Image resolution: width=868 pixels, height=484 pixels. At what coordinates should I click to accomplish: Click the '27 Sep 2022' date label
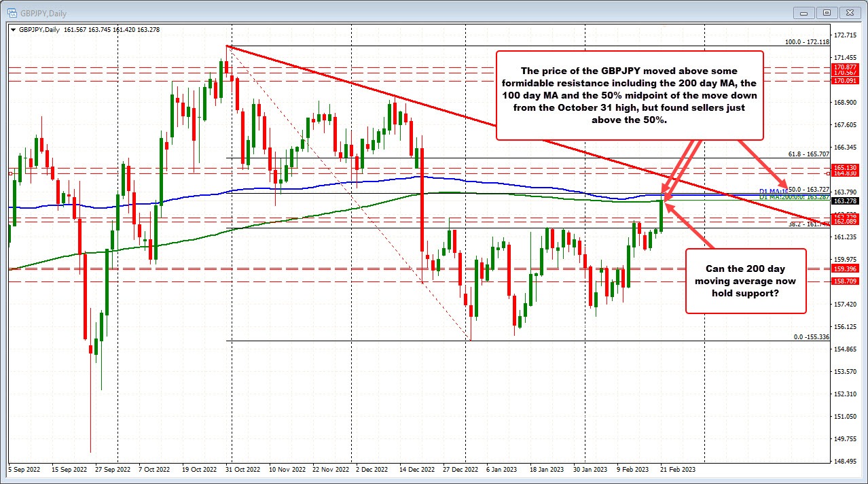[x=114, y=469]
